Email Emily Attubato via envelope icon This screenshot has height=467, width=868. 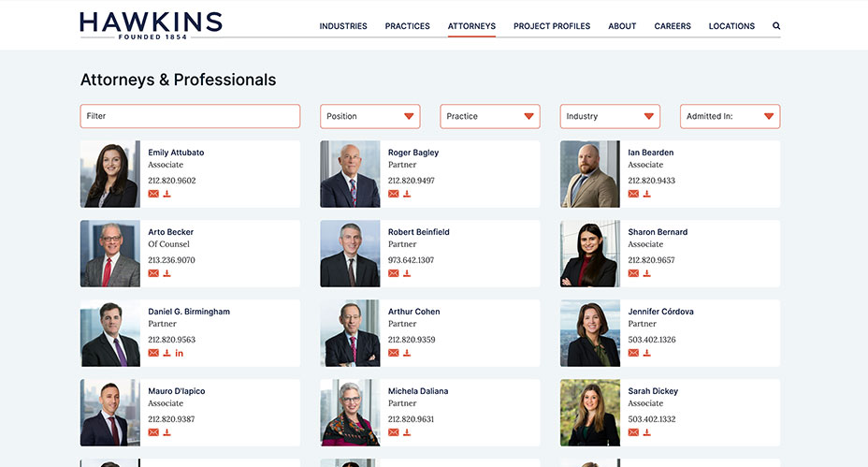pos(153,194)
